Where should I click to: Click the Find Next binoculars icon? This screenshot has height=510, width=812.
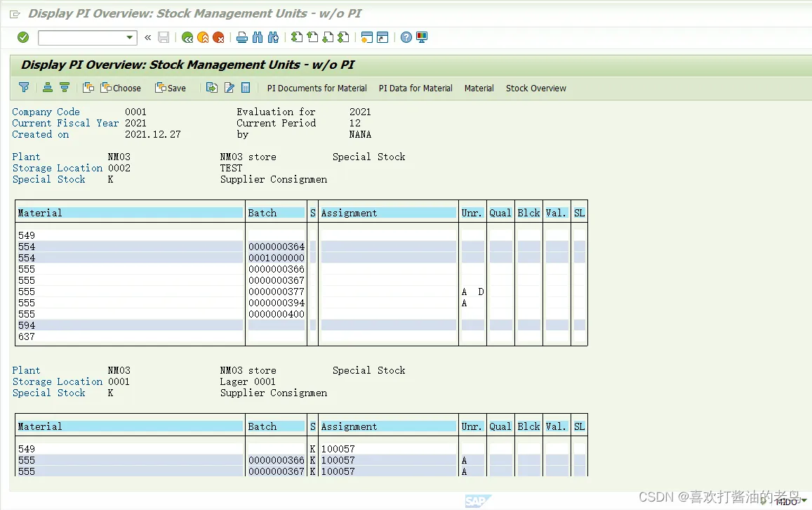[274, 37]
